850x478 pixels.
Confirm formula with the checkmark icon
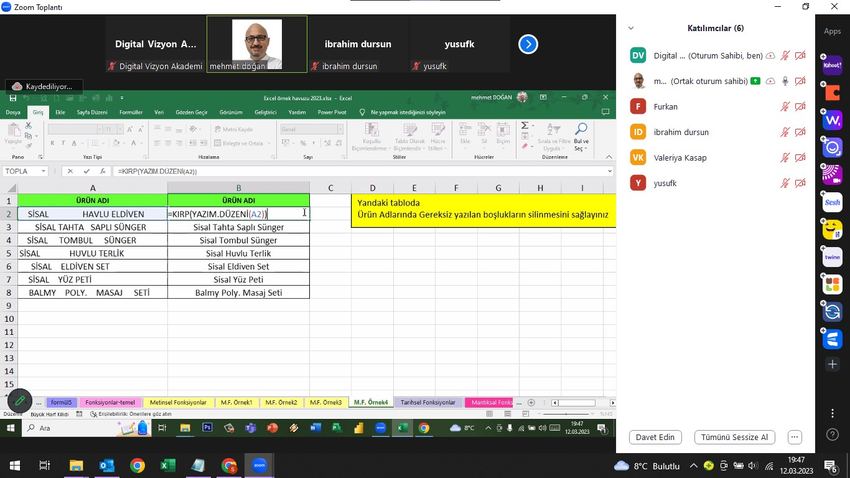coord(86,171)
